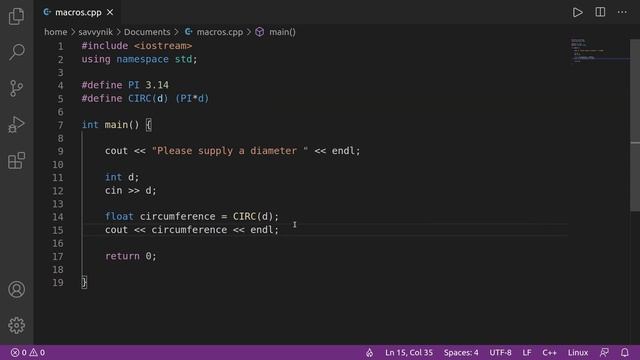Click the savvynik breadcrumb
Viewport: 640px width, 360px height.
[x=96, y=32]
